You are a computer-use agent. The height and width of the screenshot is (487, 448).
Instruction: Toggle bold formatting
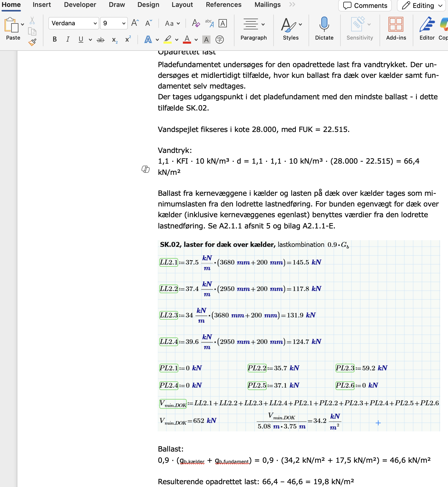pyautogui.click(x=54, y=39)
